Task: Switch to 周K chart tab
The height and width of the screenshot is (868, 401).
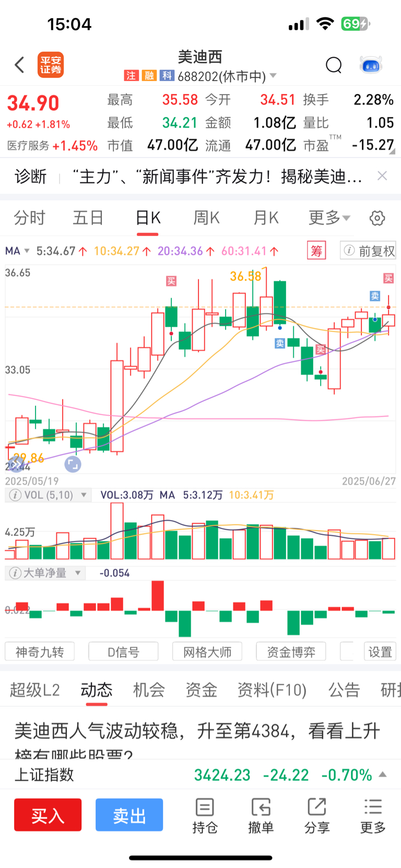Action: pyautogui.click(x=207, y=218)
